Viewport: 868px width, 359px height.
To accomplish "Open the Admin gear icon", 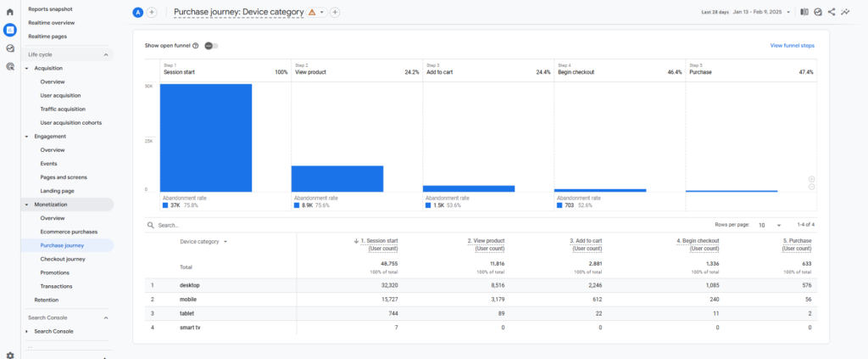I will coord(9,355).
